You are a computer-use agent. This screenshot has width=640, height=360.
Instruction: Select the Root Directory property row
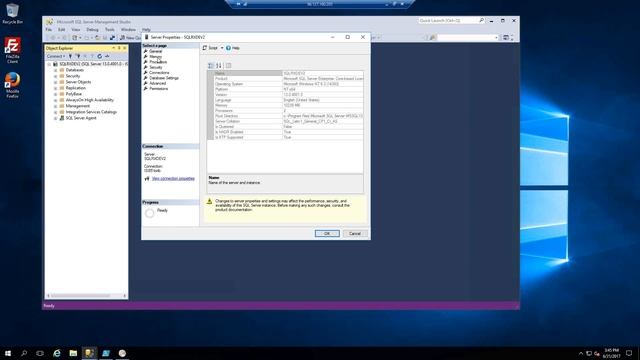(x=289, y=116)
